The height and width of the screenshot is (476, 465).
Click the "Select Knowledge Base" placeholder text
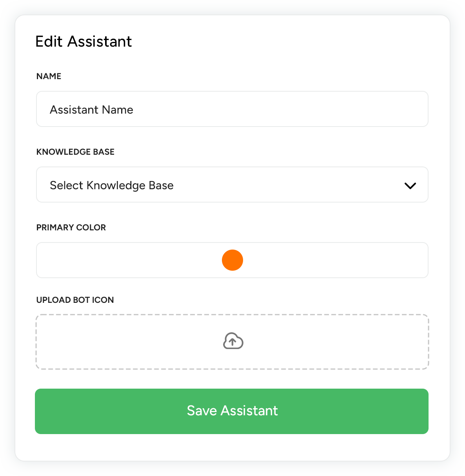coord(112,185)
